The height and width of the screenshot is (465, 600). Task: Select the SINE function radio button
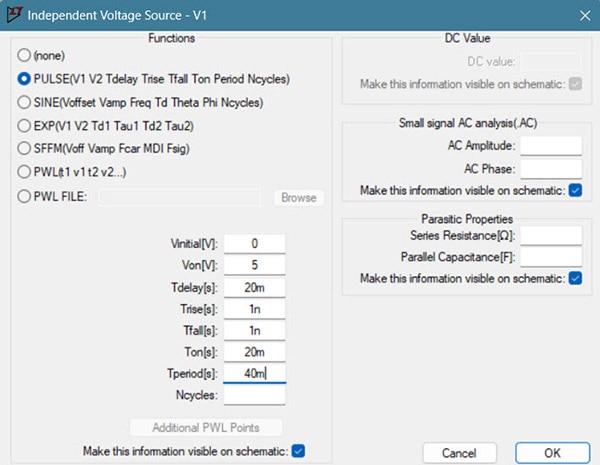click(25, 102)
